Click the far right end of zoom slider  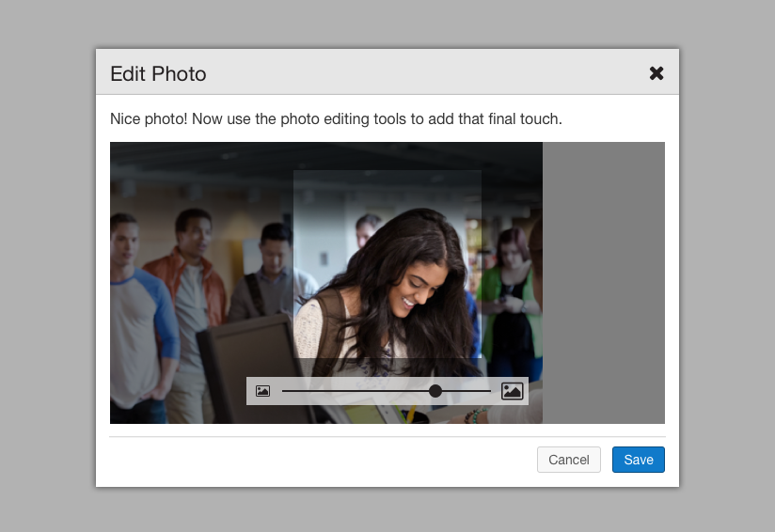click(x=489, y=391)
